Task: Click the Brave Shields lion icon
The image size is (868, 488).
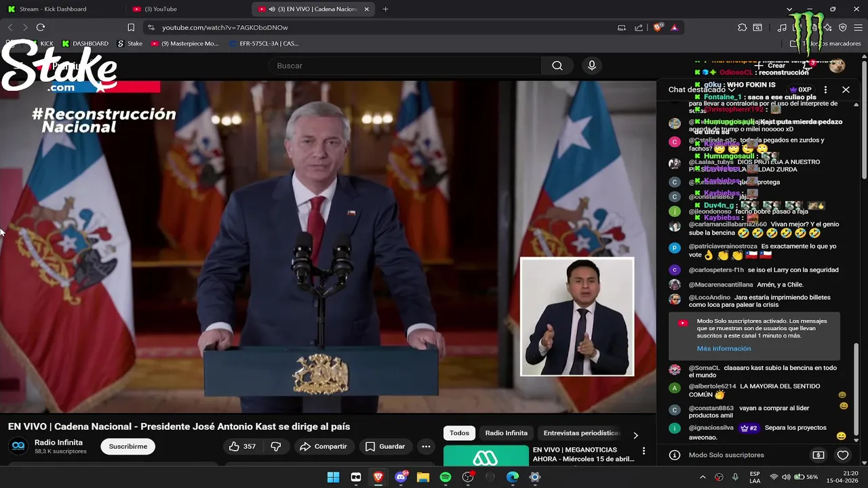Action: pyautogui.click(x=658, y=27)
